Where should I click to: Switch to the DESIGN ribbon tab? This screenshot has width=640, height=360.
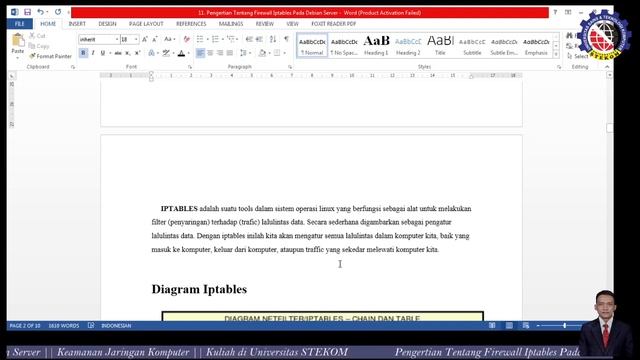pyautogui.click(x=107, y=24)
